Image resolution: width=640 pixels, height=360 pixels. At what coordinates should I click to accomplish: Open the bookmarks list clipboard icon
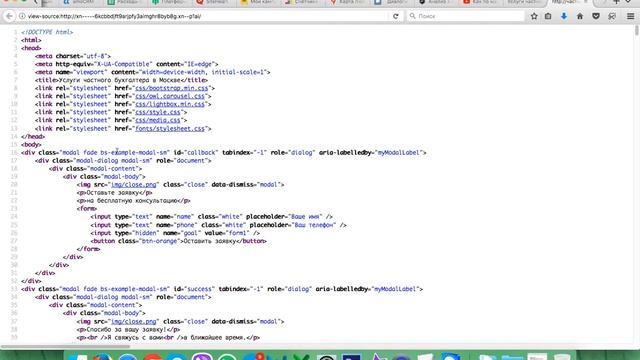(548, 16)
